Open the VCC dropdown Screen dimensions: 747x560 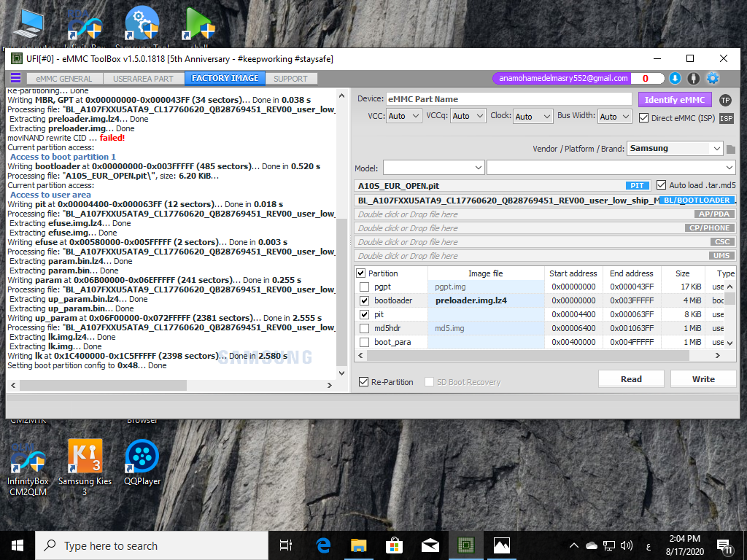[403, 116]
